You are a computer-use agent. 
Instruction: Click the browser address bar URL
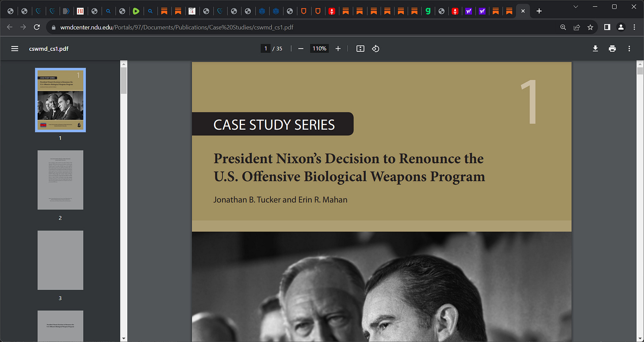pyautogui.click(x=176, y=27)
